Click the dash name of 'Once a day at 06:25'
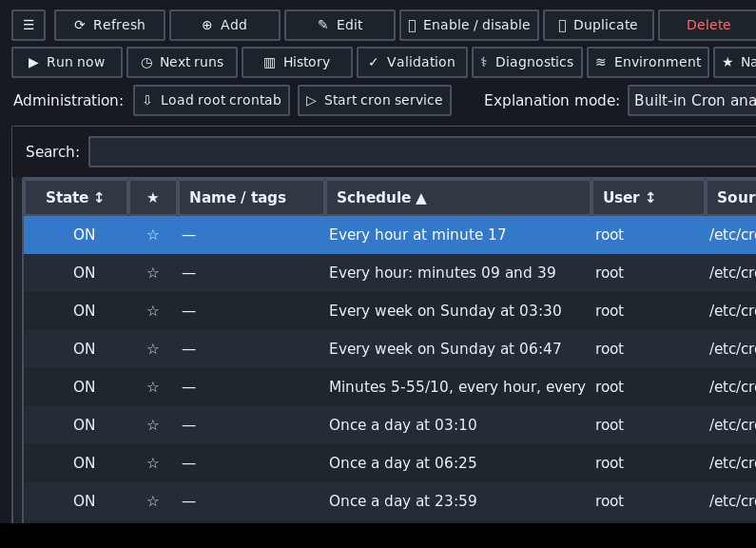The image size is (756, 548). (189, 463)
